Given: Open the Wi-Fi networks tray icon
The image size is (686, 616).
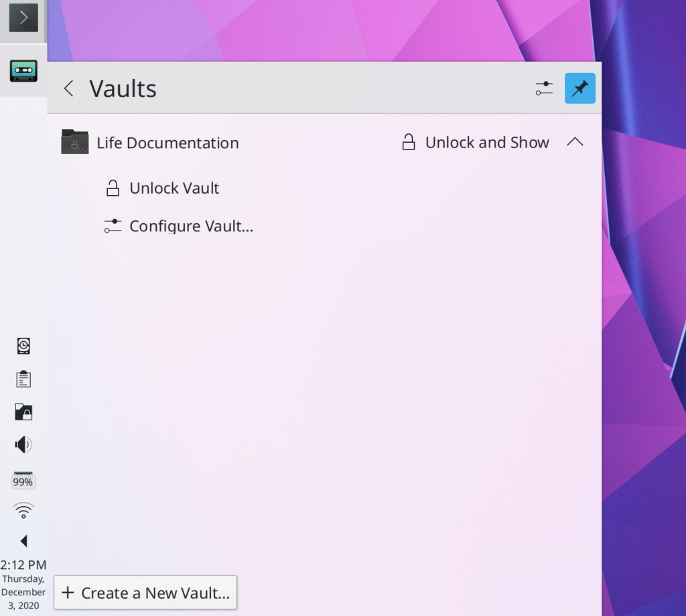Looking at the screenshot, I should click(x=23, y=511).
